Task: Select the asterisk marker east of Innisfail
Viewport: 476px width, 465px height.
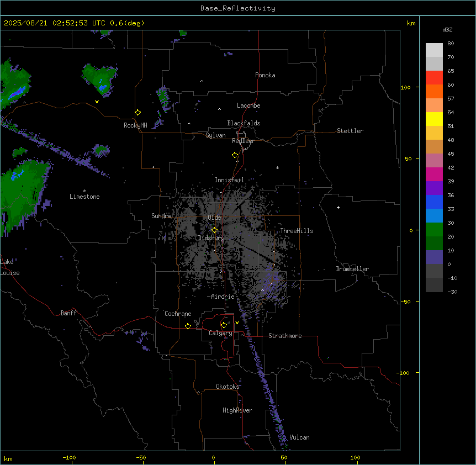Action: (277, 167)
